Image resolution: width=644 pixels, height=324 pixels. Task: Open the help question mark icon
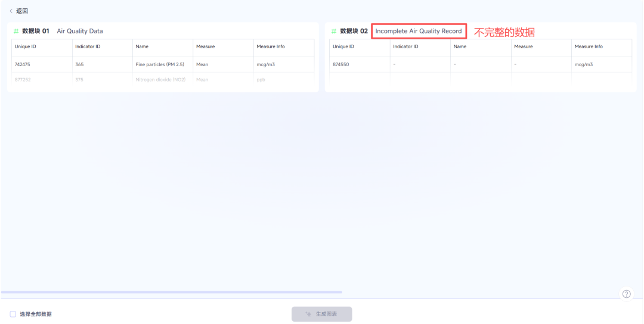[x=627, y=294]
